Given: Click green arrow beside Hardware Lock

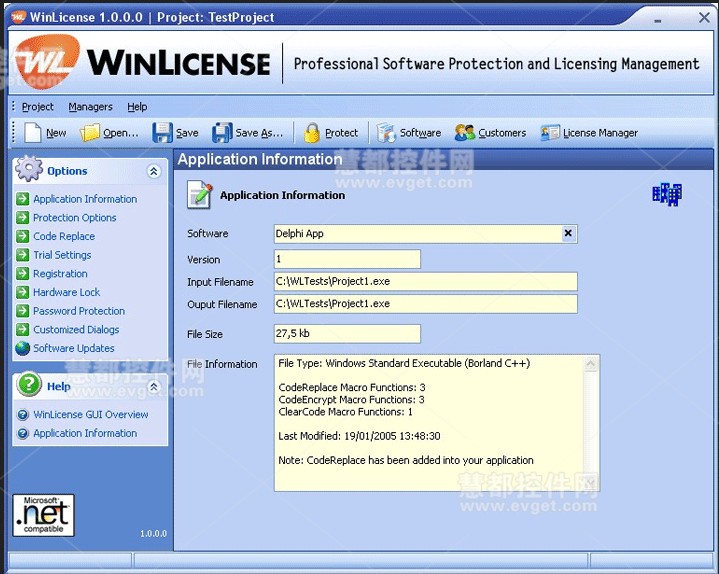Looking at the screenshot, I should click(22, 292).
